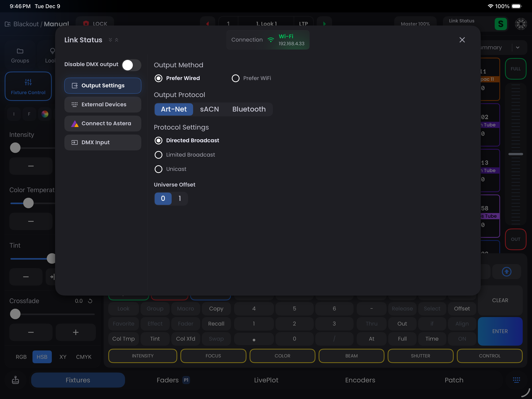Open the Connection Wi-Fi status dropdown
The height and width of the screenshot is (399, 532).
(x=268, y=40)
